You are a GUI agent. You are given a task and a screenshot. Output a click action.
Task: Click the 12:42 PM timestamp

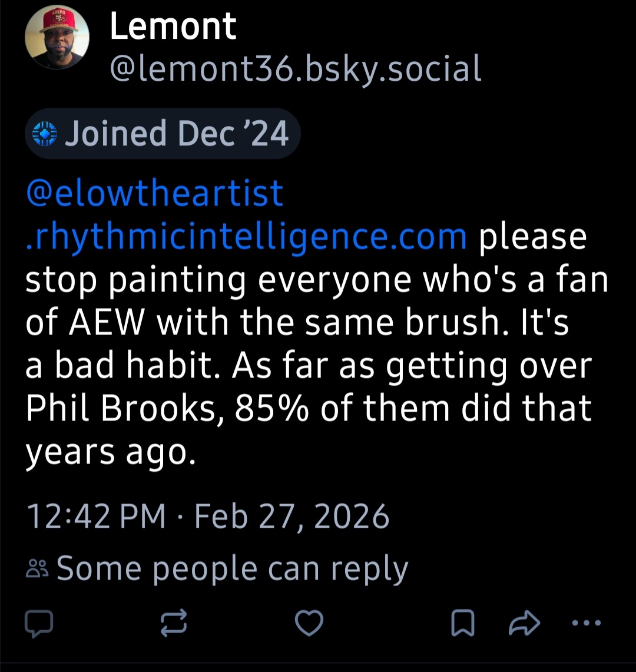96,517
